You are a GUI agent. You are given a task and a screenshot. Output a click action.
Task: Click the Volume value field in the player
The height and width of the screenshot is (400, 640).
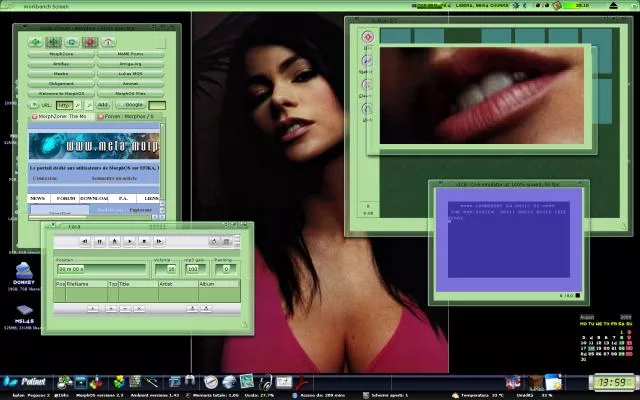click(x=169, y=269)
